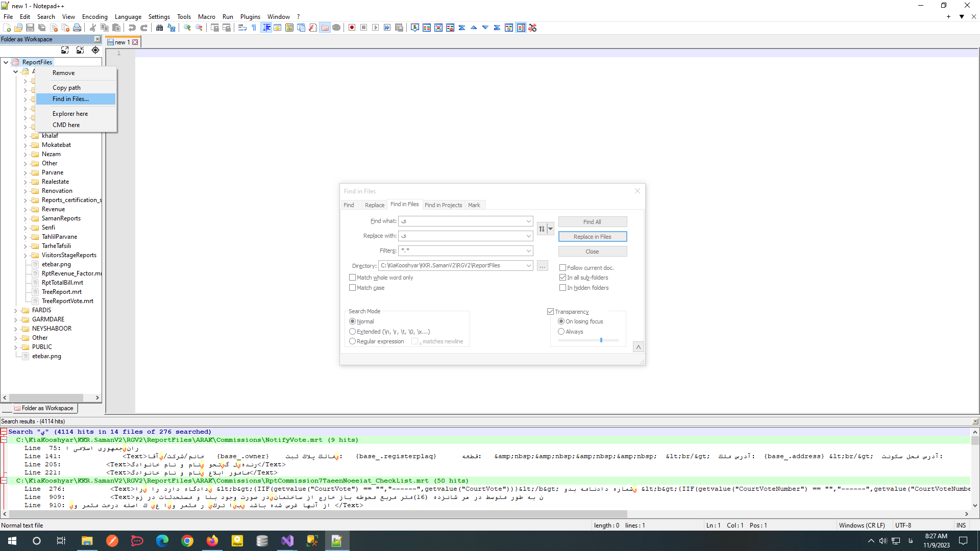Image resolution: width=980 pixels, height=551 pixels.
Task: Expand the FARDIS folder
Action: click(16, 310)
